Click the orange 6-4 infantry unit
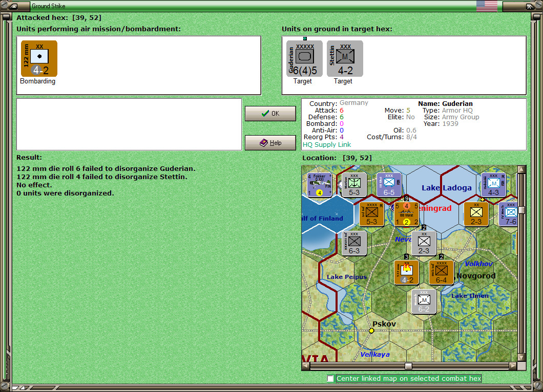This screenshot has width=543, height=392. tap(441, 272)
